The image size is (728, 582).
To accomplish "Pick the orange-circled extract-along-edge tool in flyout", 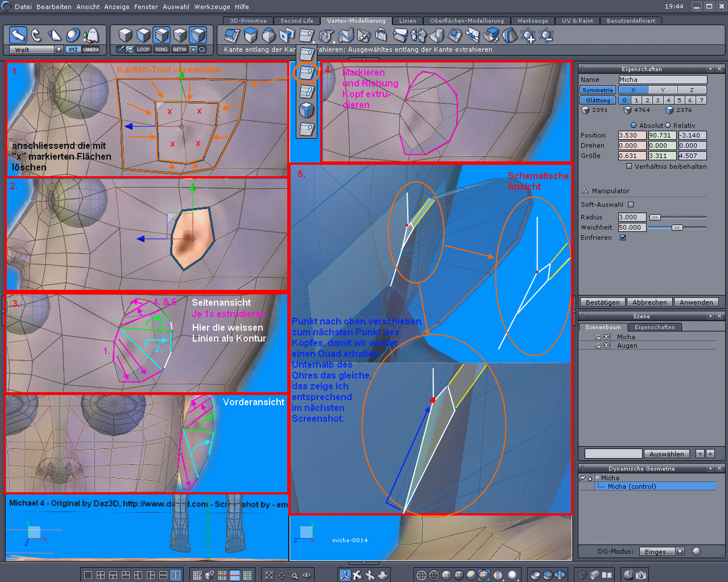I will (307, 73).
